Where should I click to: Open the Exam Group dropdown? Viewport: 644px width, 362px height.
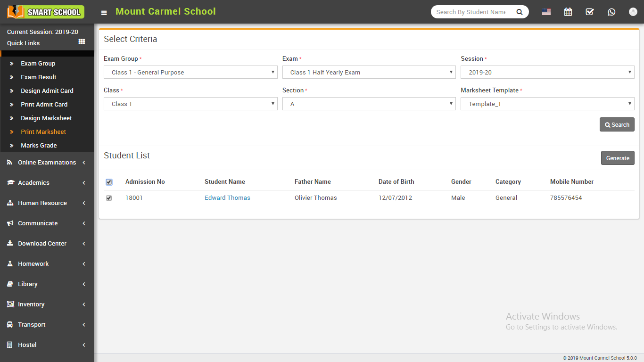click(190, 72)
